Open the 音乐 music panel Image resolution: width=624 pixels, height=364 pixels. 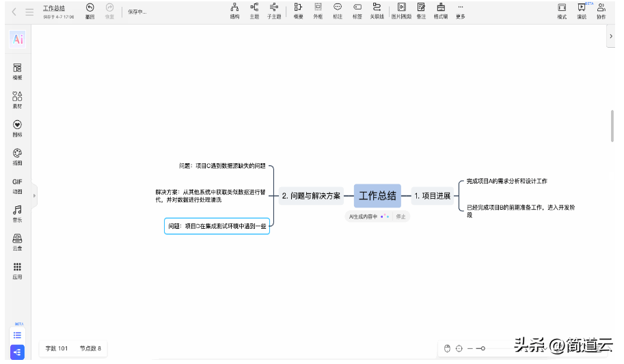pos(17,214)
